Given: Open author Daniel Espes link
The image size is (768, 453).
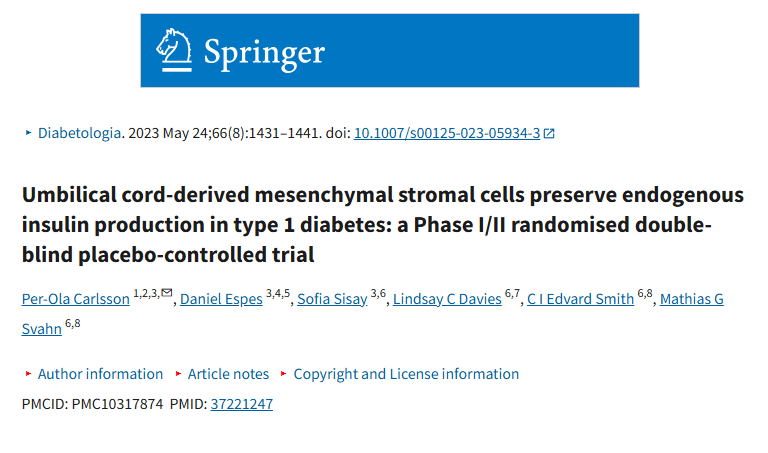Looking at the screenshot, I should tap(220, 299).
